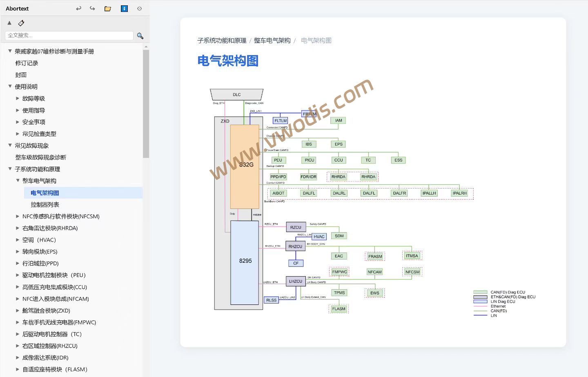Expand the 安全事项 node
The width and height of the screenshot is (588, 377).
(x=18, y=122)
